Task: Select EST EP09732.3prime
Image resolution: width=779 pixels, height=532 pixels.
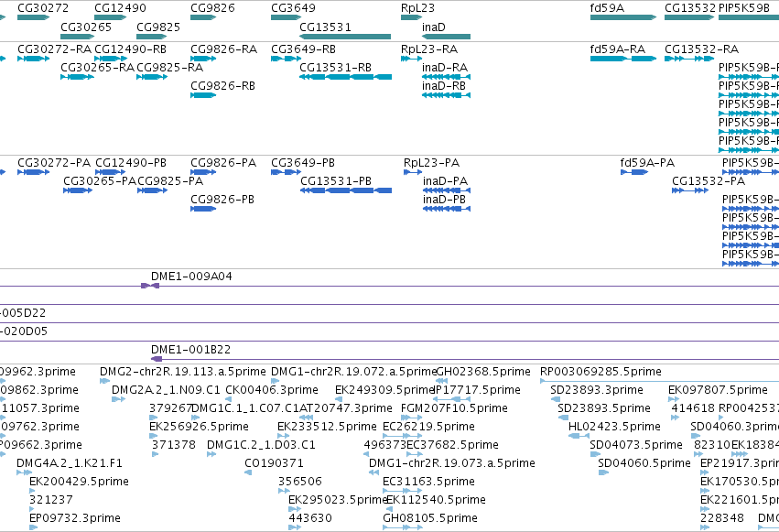Action: click(x=33, y=527)
